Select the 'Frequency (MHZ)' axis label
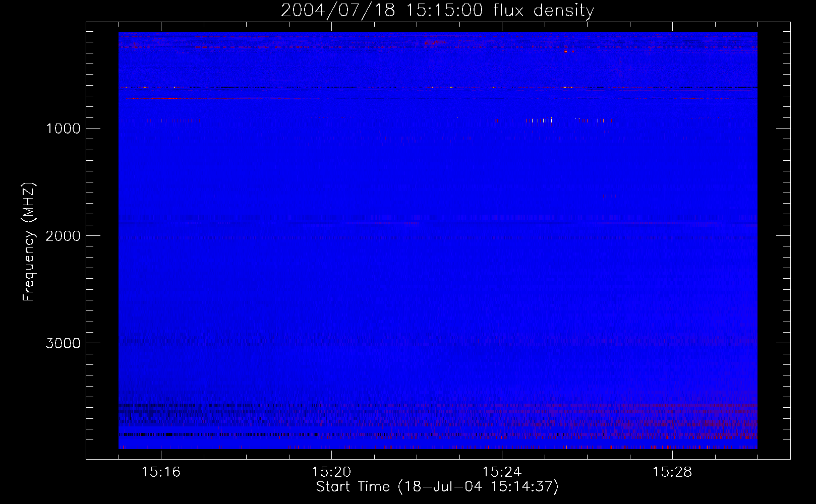Viewport: 816px width, 504px height. (x=29, y=242)
